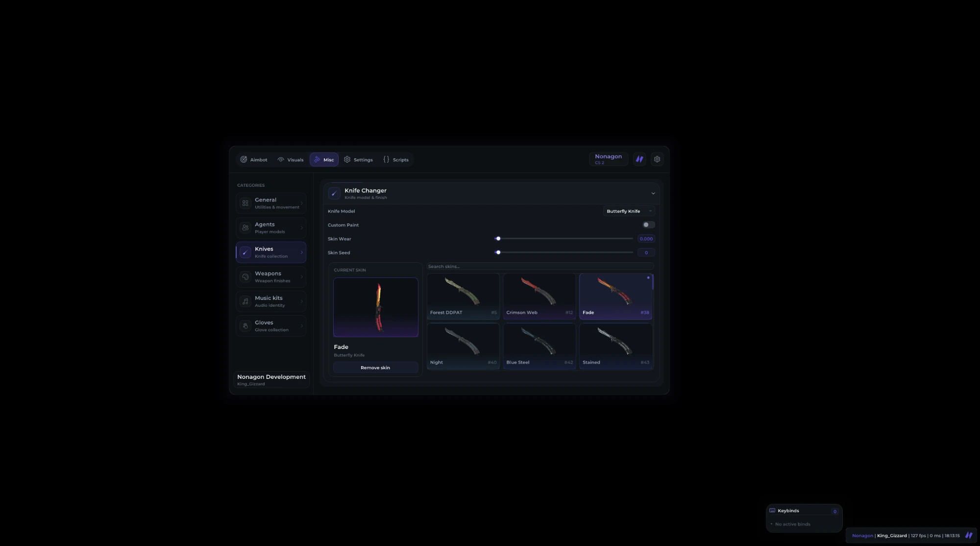Click the Keybinds keyboard icon

[x=772, y=510]
